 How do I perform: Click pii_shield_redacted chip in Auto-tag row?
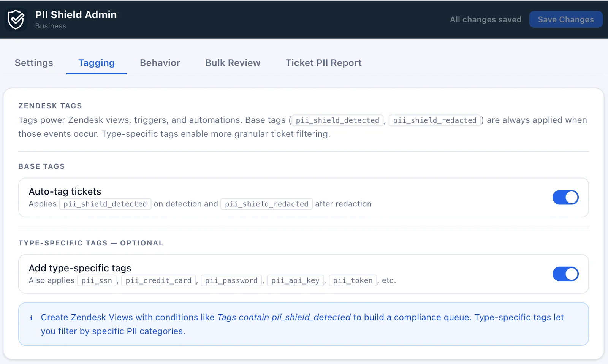pos(267,204)
